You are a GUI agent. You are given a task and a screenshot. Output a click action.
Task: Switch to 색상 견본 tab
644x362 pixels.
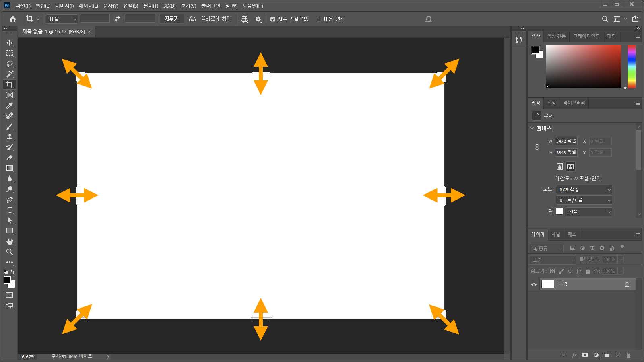click(x=556, y=36)
